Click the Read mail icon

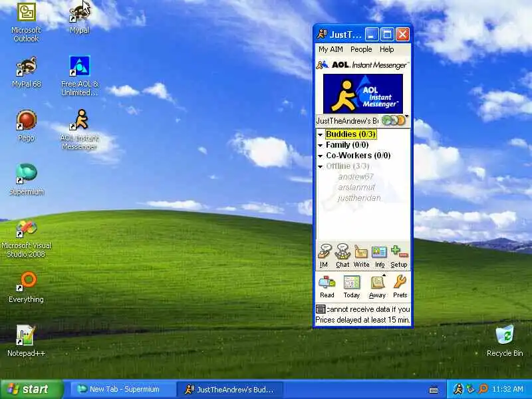tap(327, 287)
